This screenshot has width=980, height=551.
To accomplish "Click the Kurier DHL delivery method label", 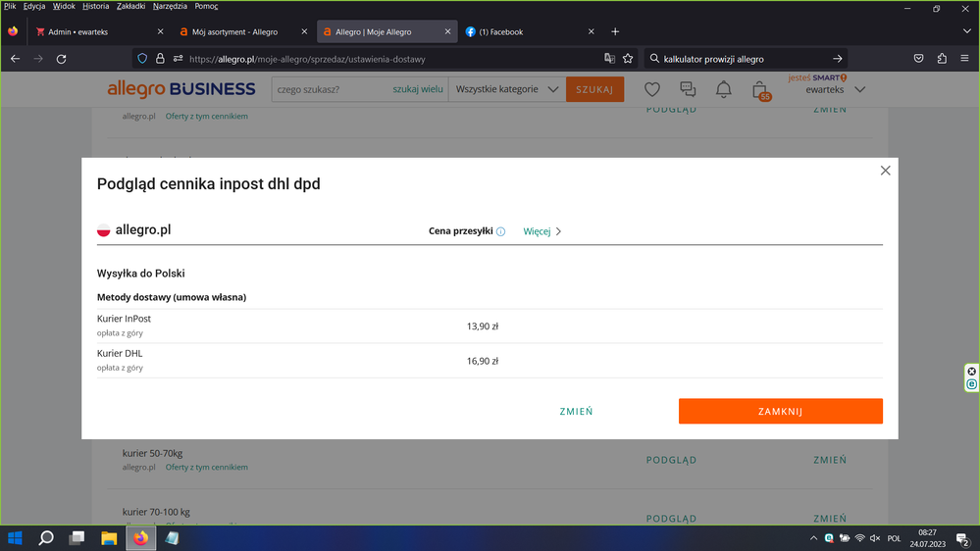I will click(x=120, y=354).
